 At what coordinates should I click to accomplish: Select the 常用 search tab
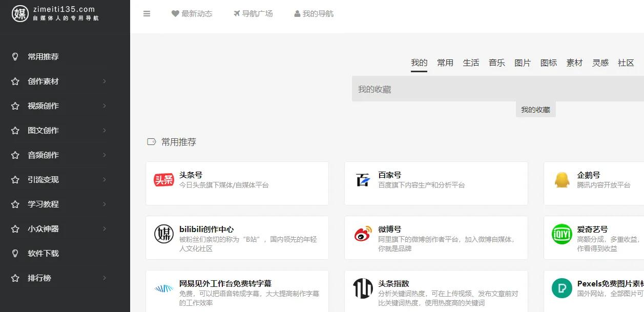click(x=445, y=63)
